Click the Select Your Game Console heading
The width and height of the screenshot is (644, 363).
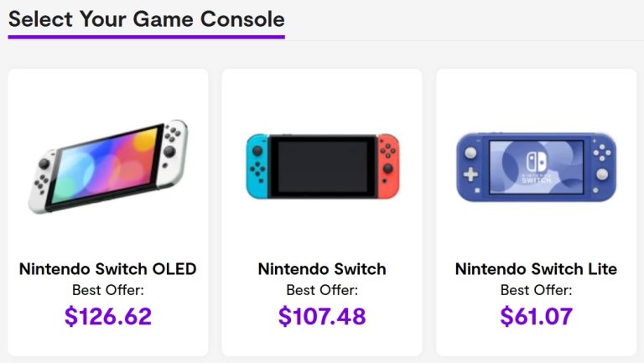(147, 19)
